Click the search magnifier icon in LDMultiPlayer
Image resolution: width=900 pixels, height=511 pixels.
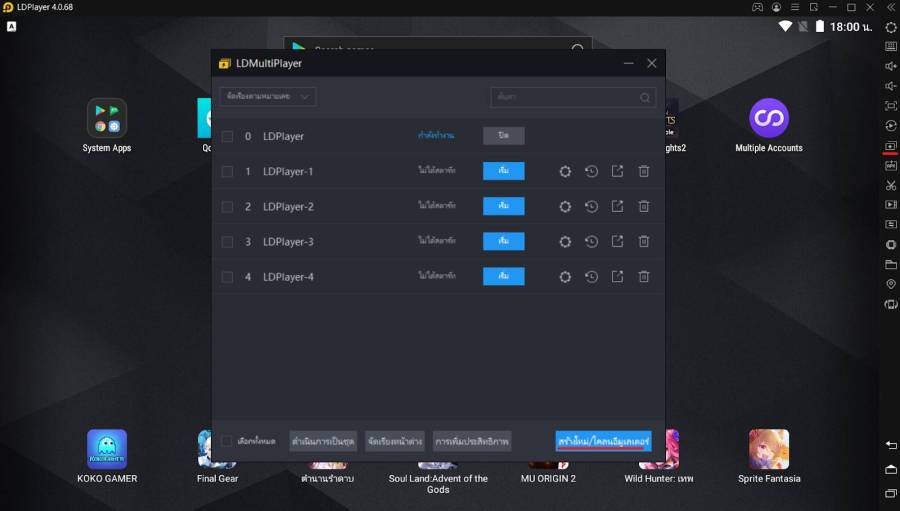click(x=645, y=98)
